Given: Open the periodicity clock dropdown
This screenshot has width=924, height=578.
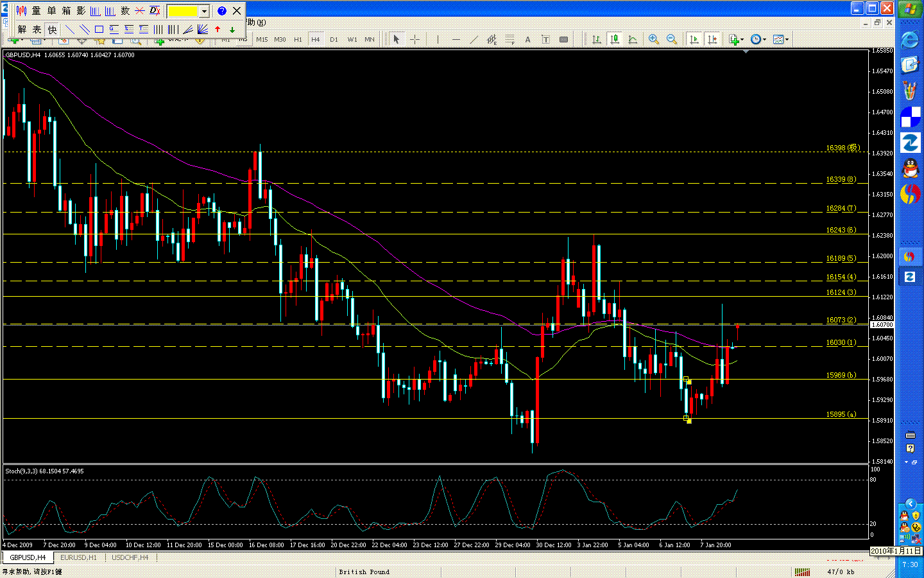Looking at the screenshot, I should click(758, 40).
